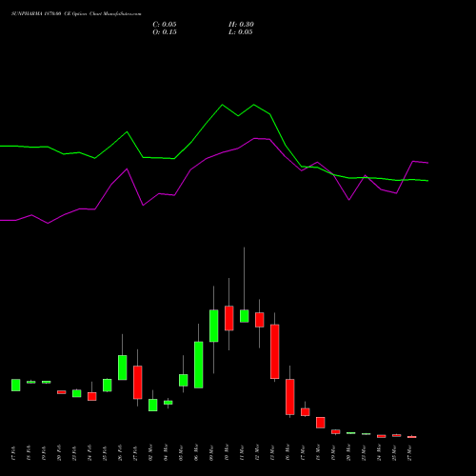476x476 pixels.
Task: Click the '02 Mar' date label
Action: click(x=150, y=453)
